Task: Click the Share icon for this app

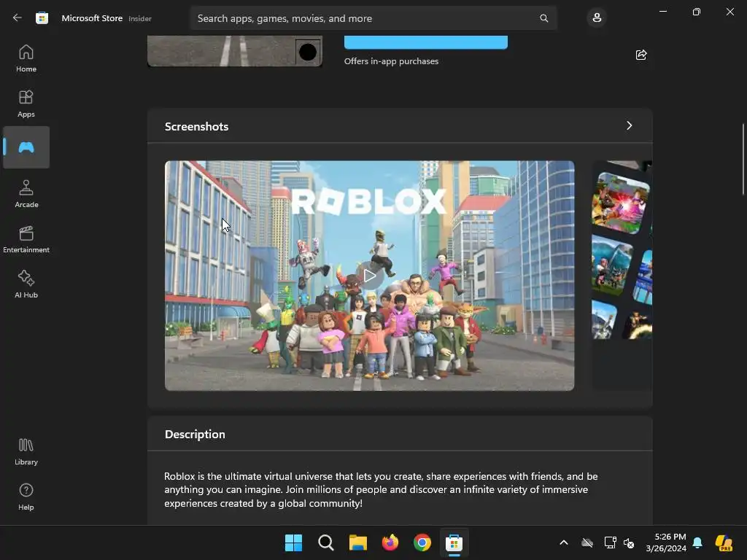Action: pos(641,55)
